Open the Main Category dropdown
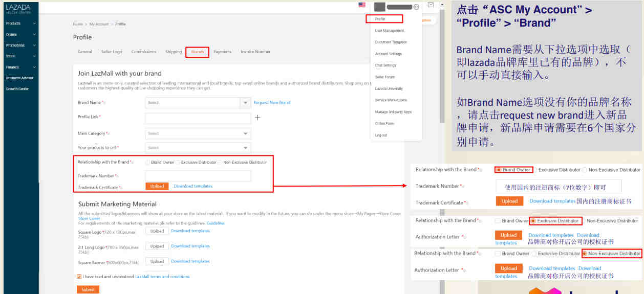Viewport: 644px width, 294px height. click(x=198, y=133)
